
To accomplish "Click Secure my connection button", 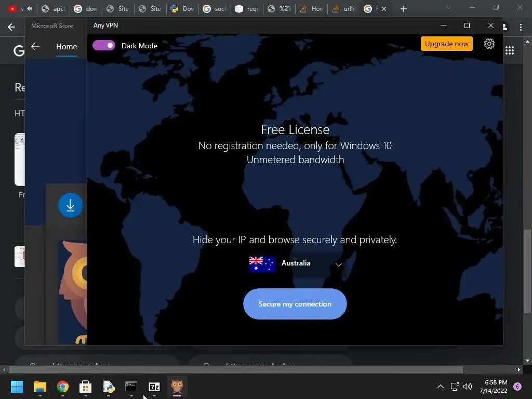I will tap(295, 304).
